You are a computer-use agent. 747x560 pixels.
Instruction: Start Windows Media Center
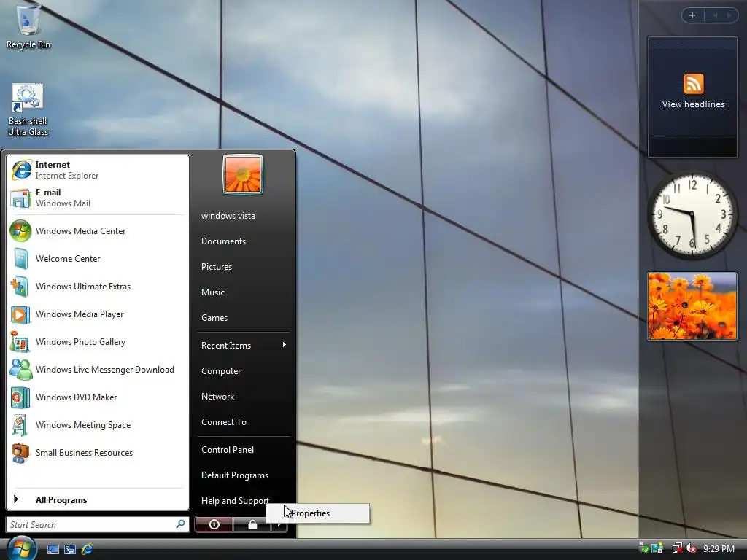(x=97, y=231)
